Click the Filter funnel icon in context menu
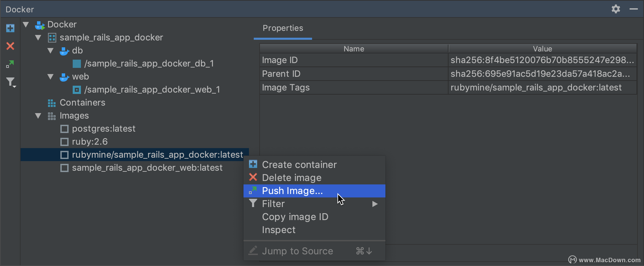Viewport: 644px width, 266px height. click(253, 203)
